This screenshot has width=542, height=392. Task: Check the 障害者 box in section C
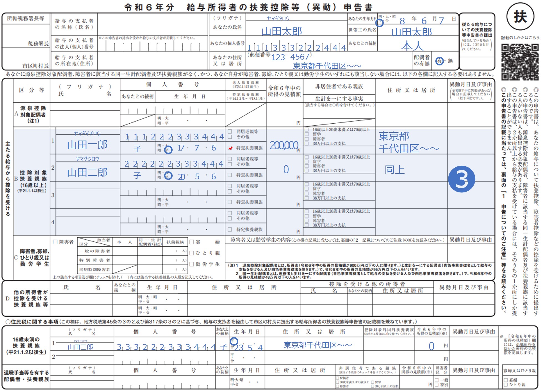click(x=55, y=242)
